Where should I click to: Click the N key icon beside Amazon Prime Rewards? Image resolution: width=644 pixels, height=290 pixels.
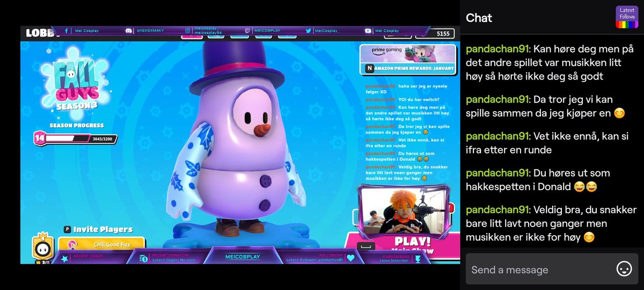click(369, 68)
